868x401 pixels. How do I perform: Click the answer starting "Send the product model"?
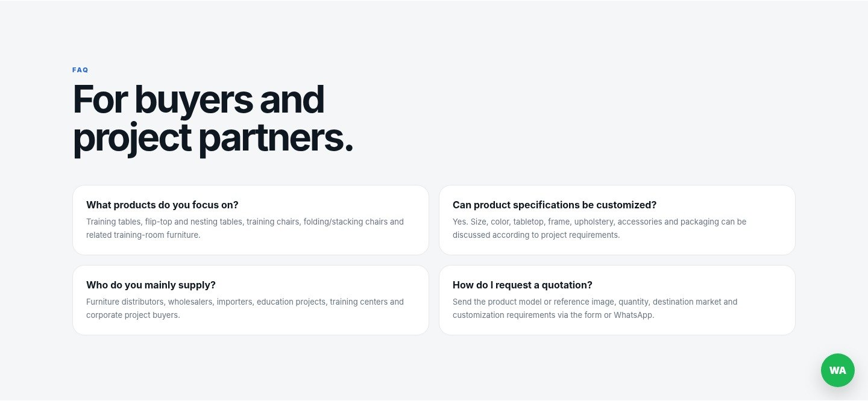[595, 308]
